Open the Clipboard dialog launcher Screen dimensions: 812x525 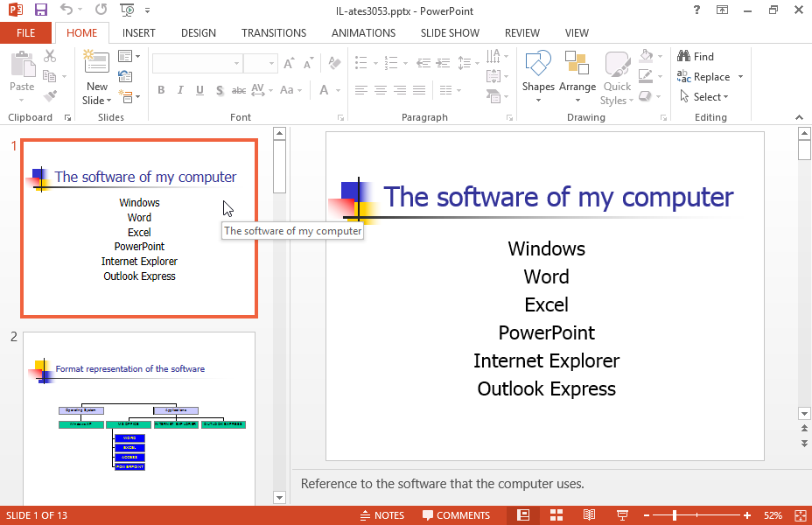[68, 118]
